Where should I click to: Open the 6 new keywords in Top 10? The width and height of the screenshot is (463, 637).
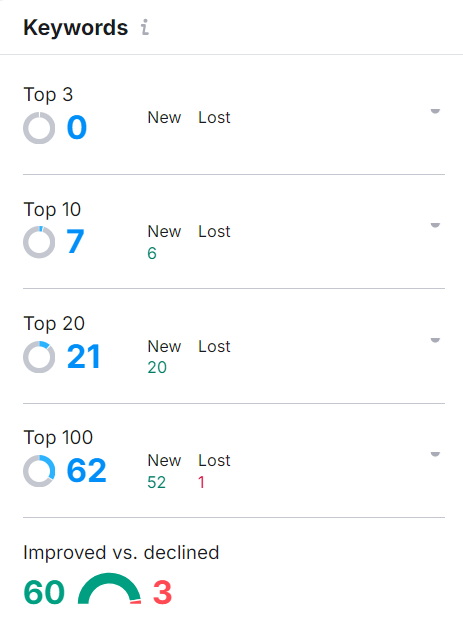[x=152, y=254]
